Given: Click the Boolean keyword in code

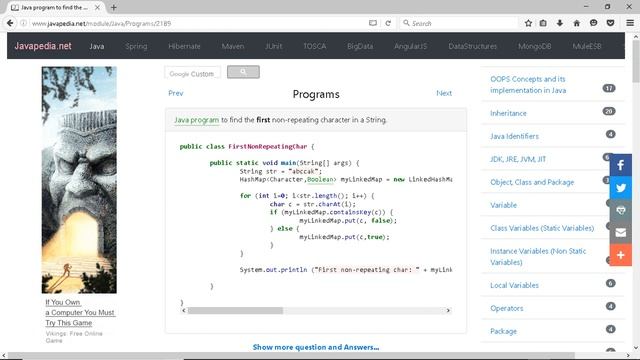Looking at the screenshot, I should [321, 180].
